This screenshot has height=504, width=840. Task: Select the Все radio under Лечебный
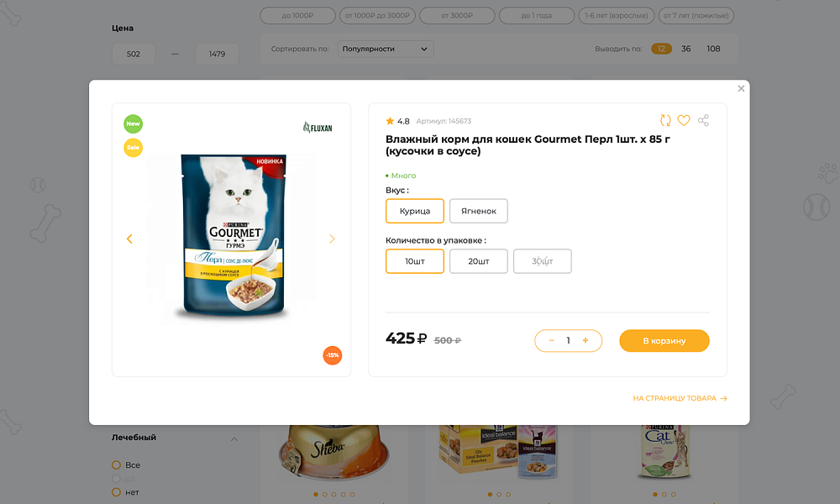point(115,465)
